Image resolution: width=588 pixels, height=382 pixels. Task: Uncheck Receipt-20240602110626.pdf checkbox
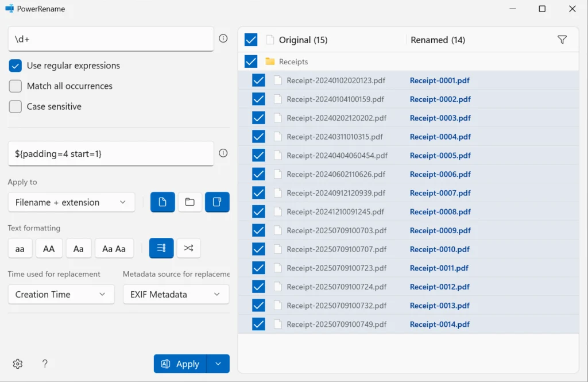coord(258,174)
